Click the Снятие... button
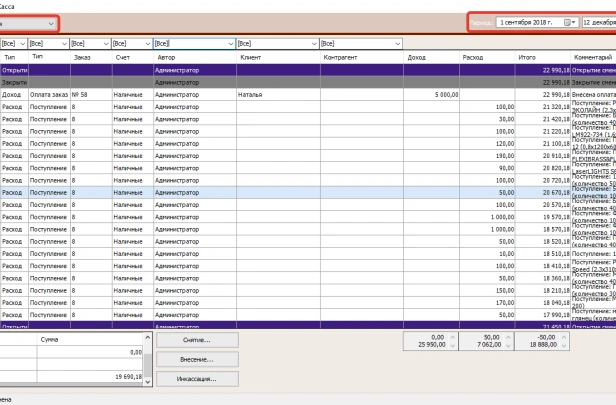Viewport: 616px width, 405px height. point(197,340)
